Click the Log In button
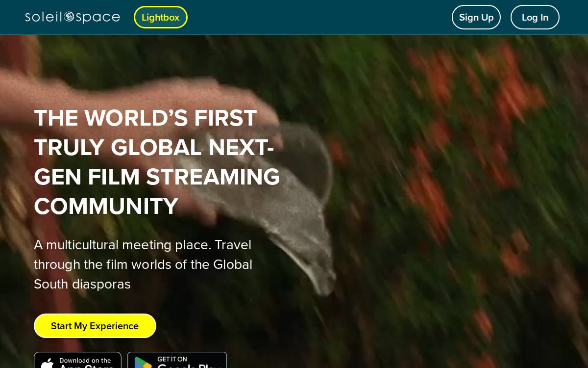The height and width of the screenshot is (368, 588). point(535,17)
